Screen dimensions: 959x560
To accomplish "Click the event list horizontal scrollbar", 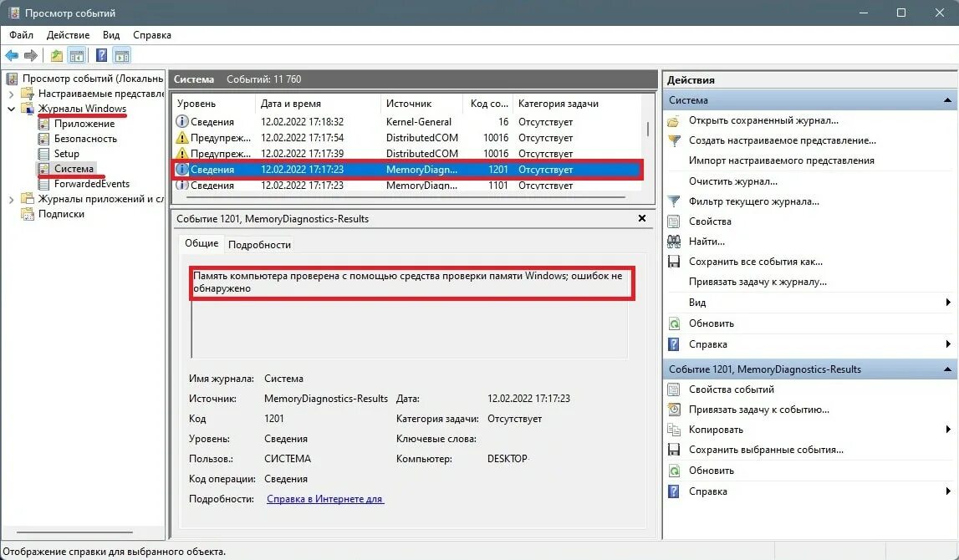I will [x=406, y=197].
